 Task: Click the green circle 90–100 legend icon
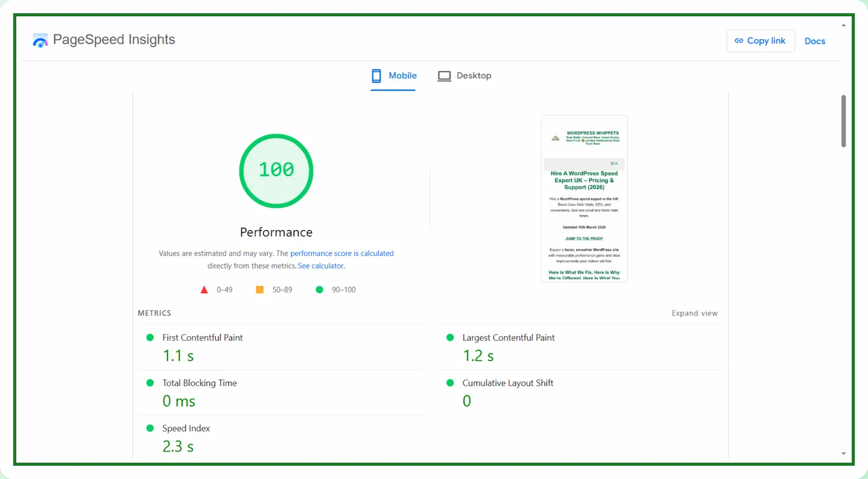pyautogui.click(x=319, y=290)
